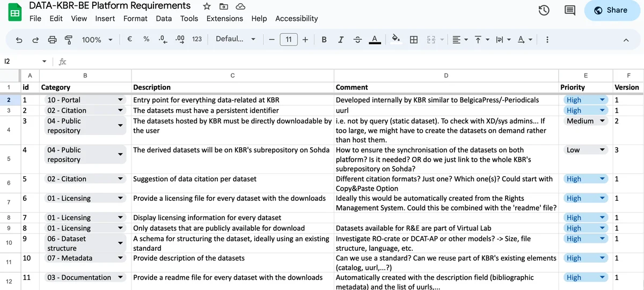Viewport: 644px width, 290px height.
Task: Click the move to folder icon
Action: pos(224,6)
